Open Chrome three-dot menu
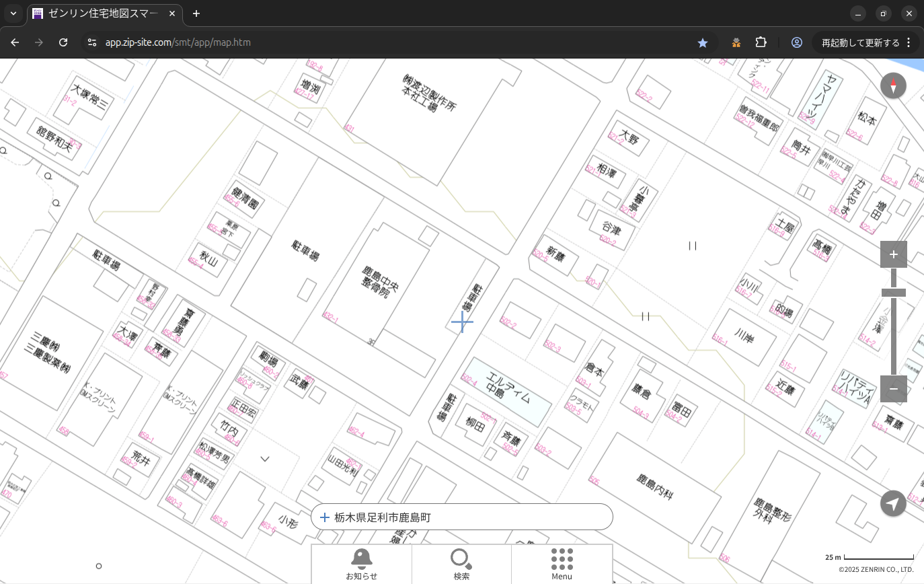 point(909,42)
